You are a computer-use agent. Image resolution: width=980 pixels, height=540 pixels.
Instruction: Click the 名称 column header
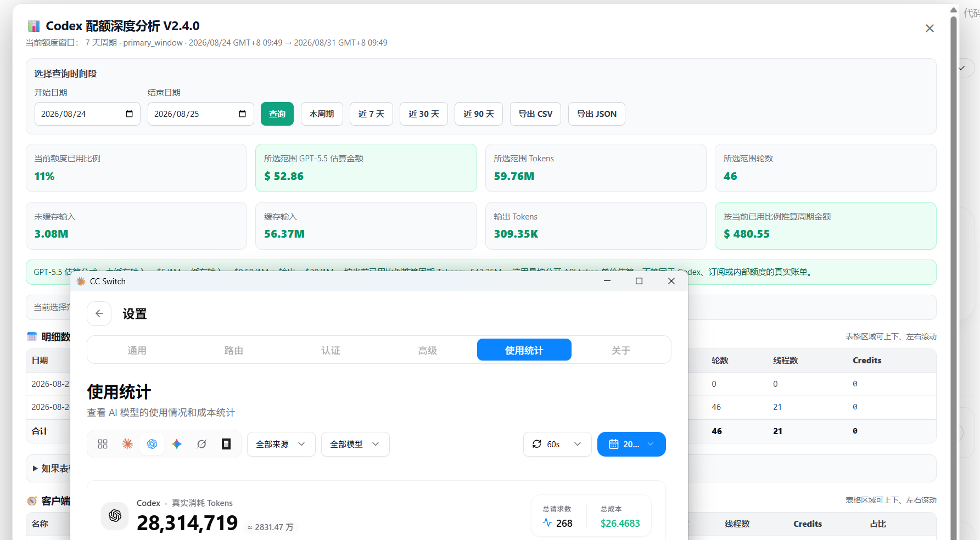click(x=40, y=524)
